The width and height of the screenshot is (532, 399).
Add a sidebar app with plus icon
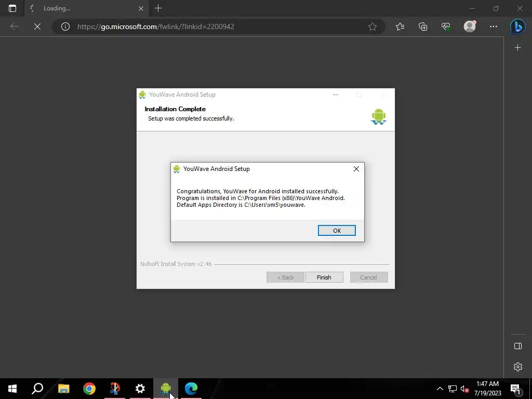pyautogui.click(x=517, y=48)
